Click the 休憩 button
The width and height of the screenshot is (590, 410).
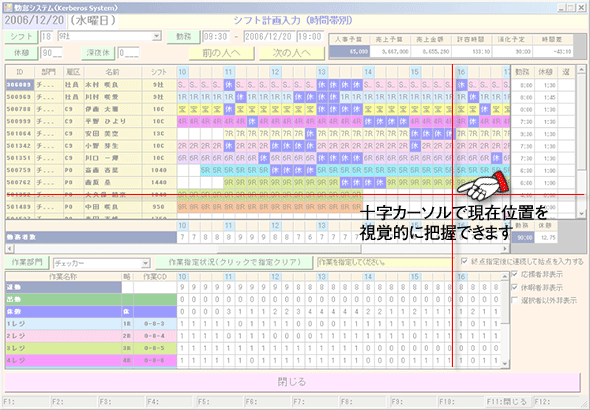tap(21, 53)
